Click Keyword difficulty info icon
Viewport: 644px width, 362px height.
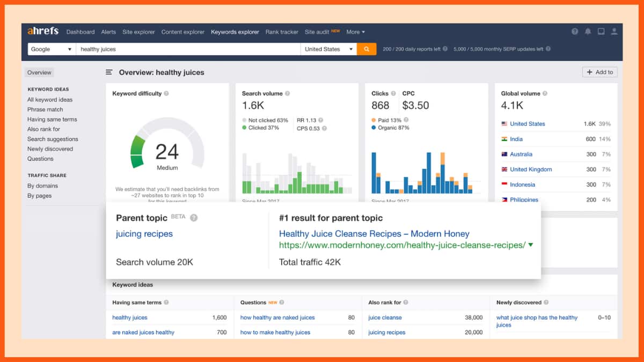pyautogui.click(x=166, y=93)
